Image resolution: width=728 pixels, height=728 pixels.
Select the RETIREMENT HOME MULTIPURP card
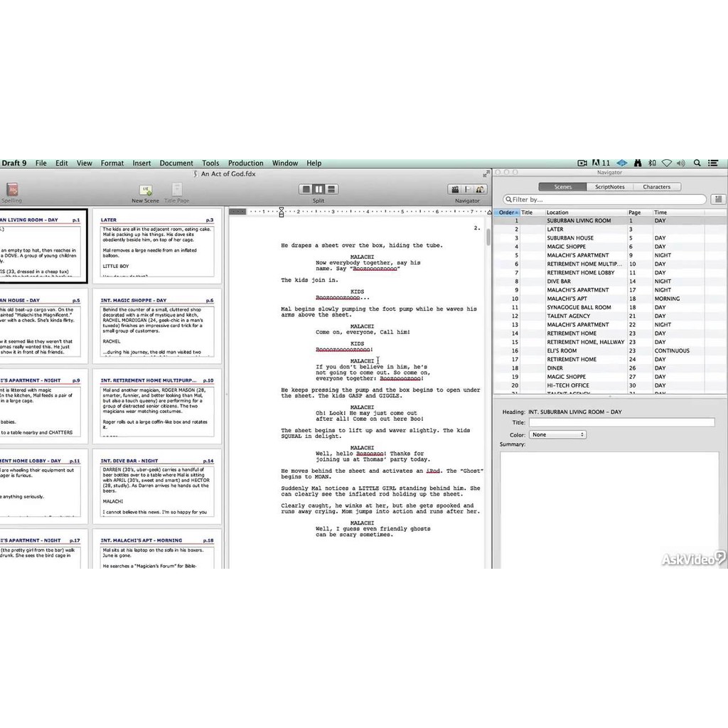coord(157,406)
